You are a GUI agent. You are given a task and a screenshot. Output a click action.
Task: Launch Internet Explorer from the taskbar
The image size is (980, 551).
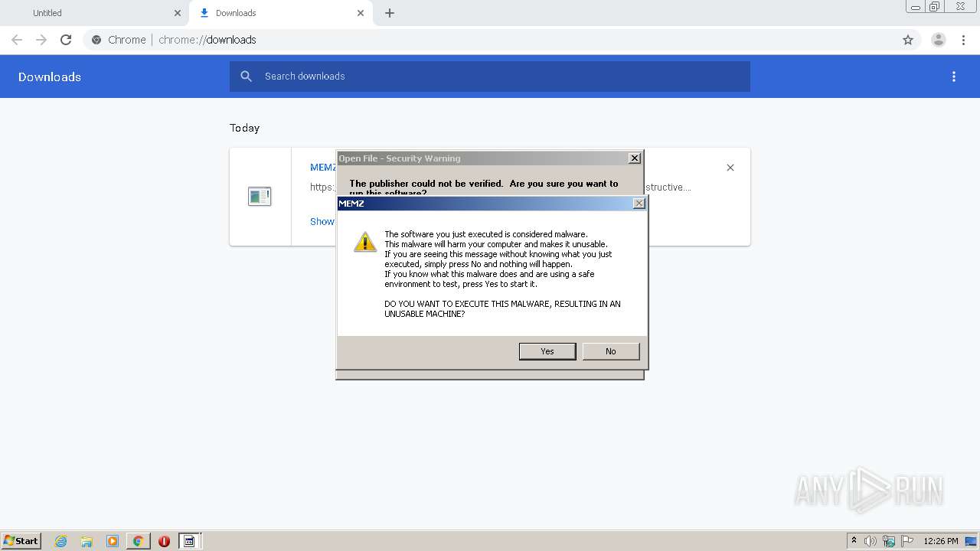[x=60, y=541]
